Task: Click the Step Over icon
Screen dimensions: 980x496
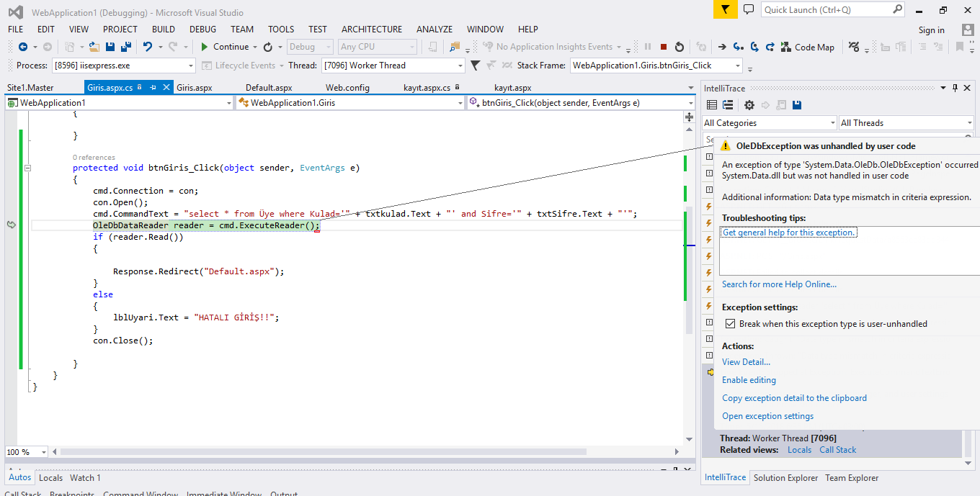Action: click(754, 47)
